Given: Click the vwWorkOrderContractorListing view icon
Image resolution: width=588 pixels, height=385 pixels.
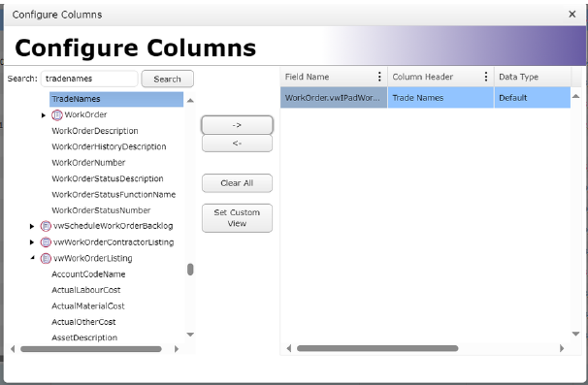Looking at the screenshot, I should 46,242.
